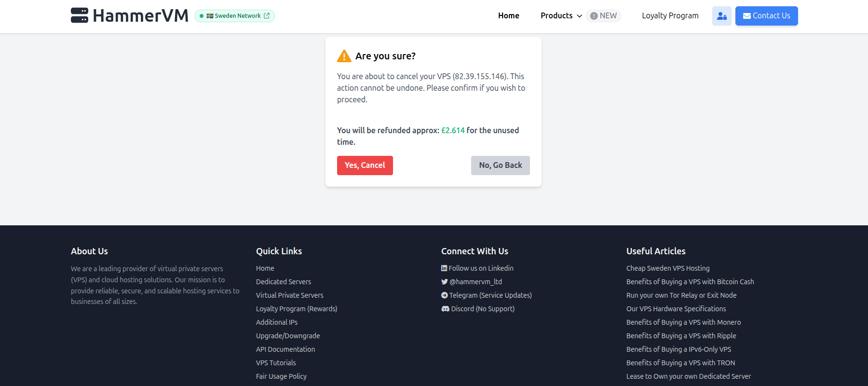Open Bitcoin Cash VPS benefits article
868x386 pixels.
(690, 282)
